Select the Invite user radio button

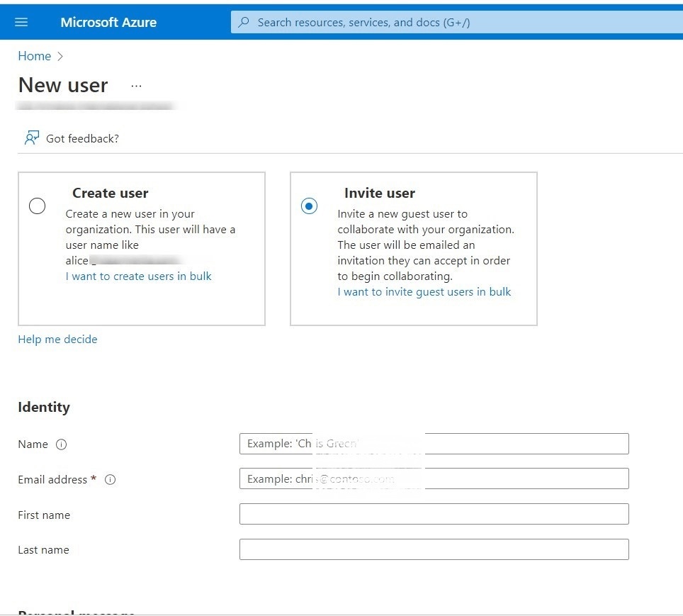coord(309,206)
